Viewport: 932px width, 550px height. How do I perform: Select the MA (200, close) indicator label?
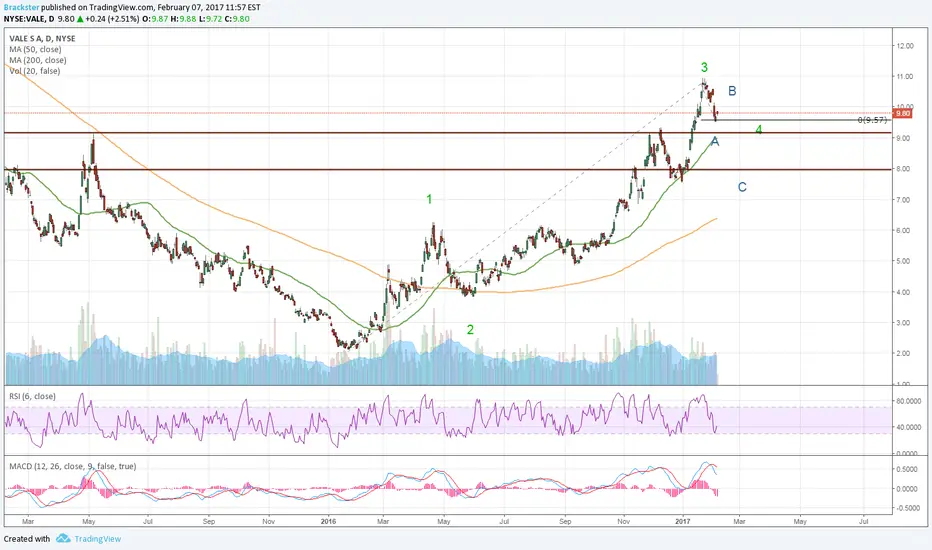pyautogui.click(x=37, y=60)
